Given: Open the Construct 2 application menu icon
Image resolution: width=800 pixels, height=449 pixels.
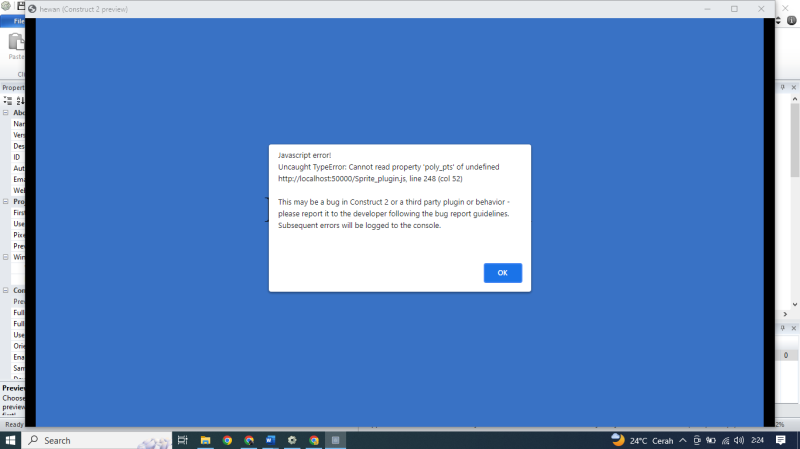Looking at the screenshot, I should [6, 6].
